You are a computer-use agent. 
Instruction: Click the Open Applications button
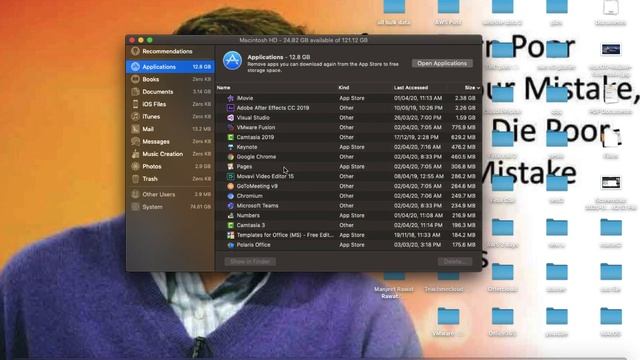click(442, 63)
